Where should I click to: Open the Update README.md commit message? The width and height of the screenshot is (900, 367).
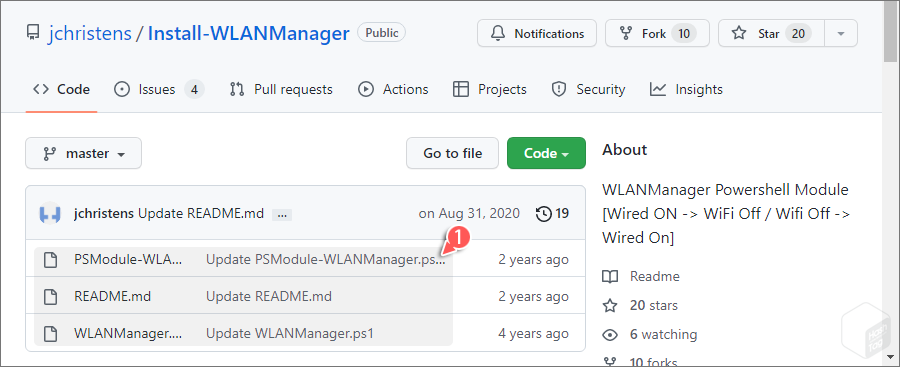coord(201,214)
